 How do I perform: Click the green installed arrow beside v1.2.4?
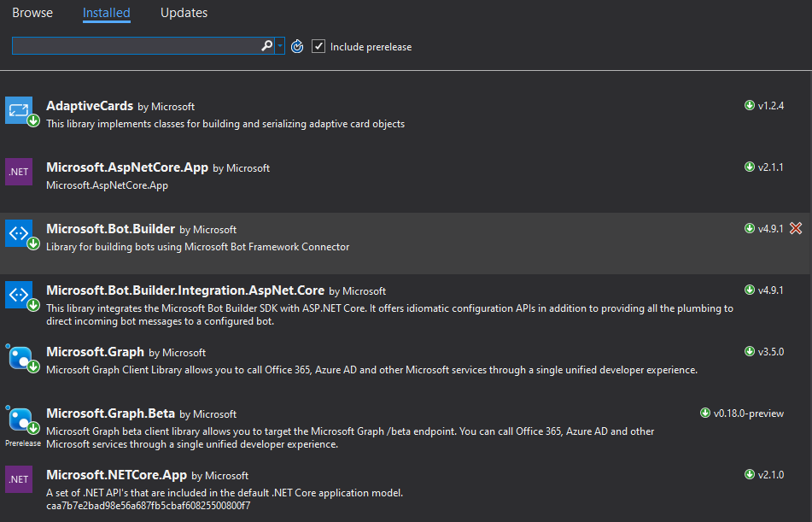coord(750,105)
